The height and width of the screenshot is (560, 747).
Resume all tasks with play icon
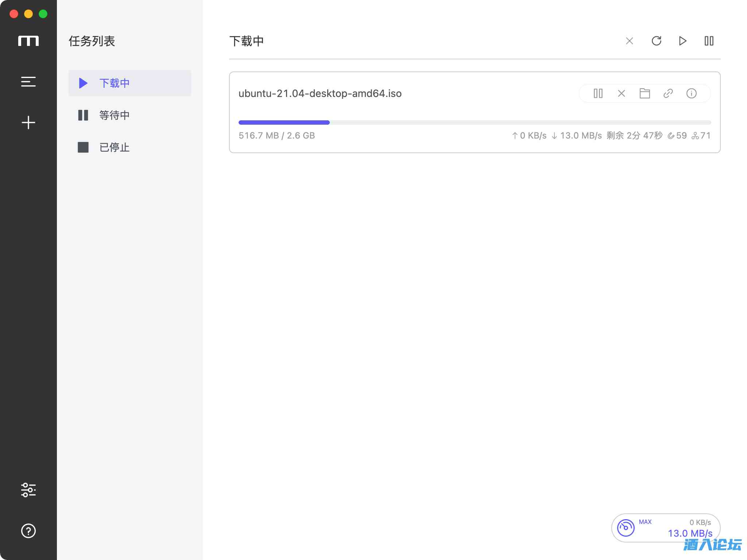(x=683, y=41)
